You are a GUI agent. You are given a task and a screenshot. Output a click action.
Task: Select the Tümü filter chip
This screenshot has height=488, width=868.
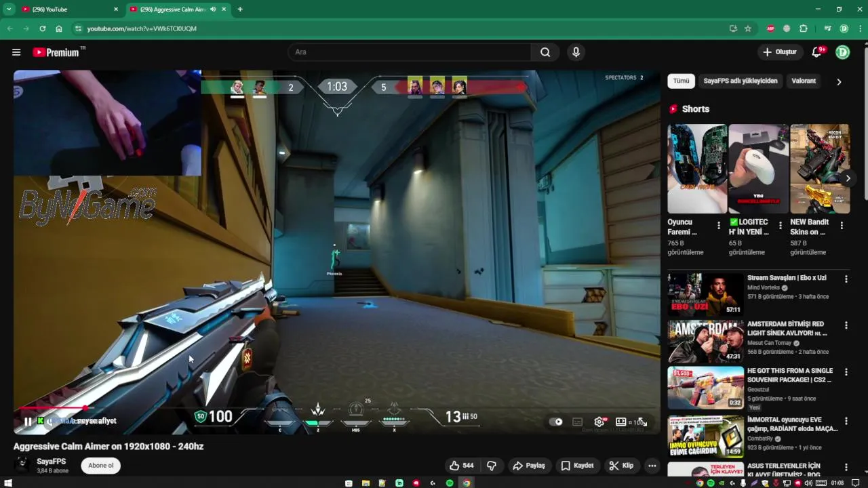[681, 81]
